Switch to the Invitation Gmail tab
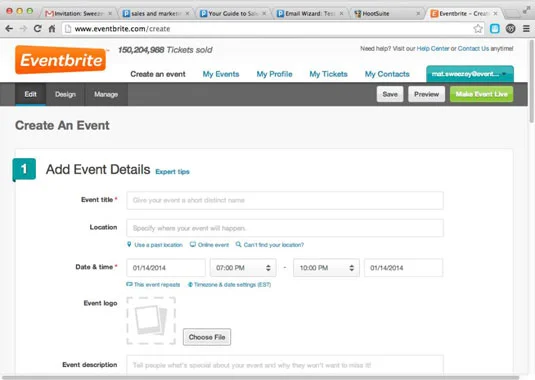Viewport: 535px width, 380px height. 78,14
